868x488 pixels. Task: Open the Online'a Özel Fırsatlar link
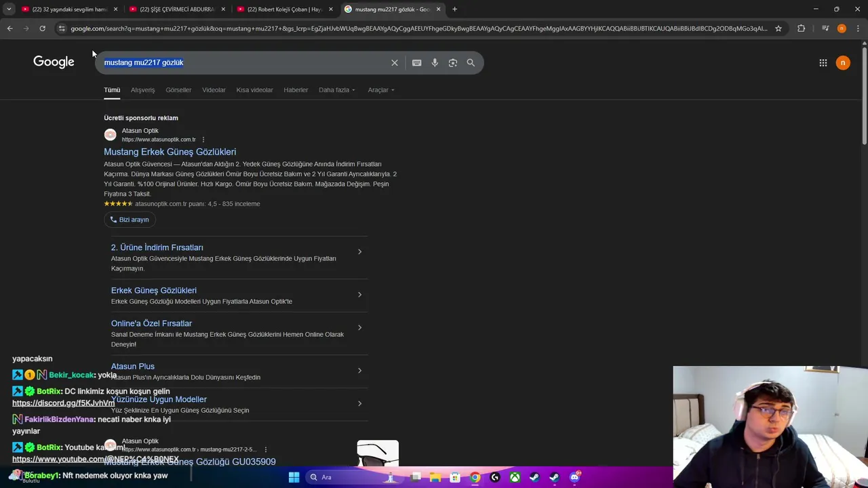pyautogui.click(x=151, y=323)
